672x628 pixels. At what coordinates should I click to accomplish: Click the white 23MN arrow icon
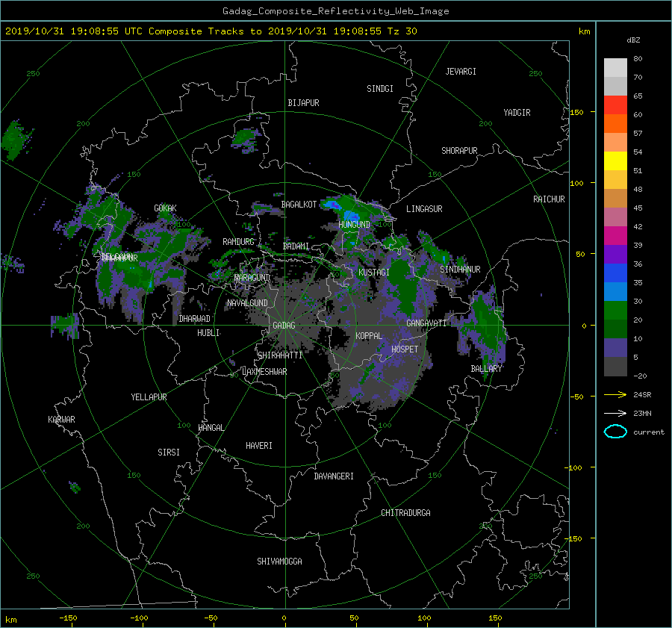pyautogui.click(x=615, y=413)
